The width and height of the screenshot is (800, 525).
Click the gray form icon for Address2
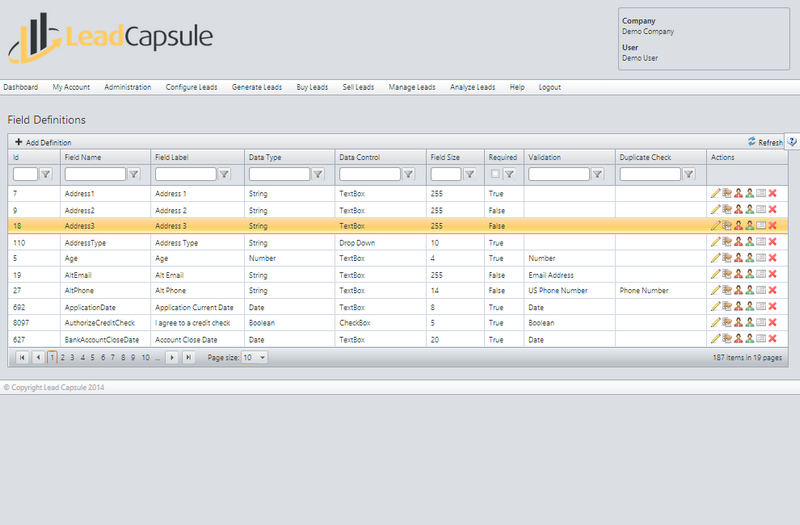(761, 210)
